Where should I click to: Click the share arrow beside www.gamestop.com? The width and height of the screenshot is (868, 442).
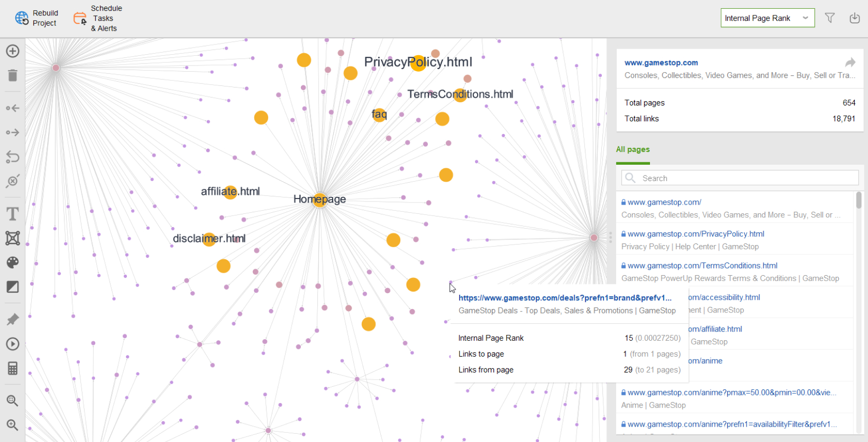tap(850, 62)
